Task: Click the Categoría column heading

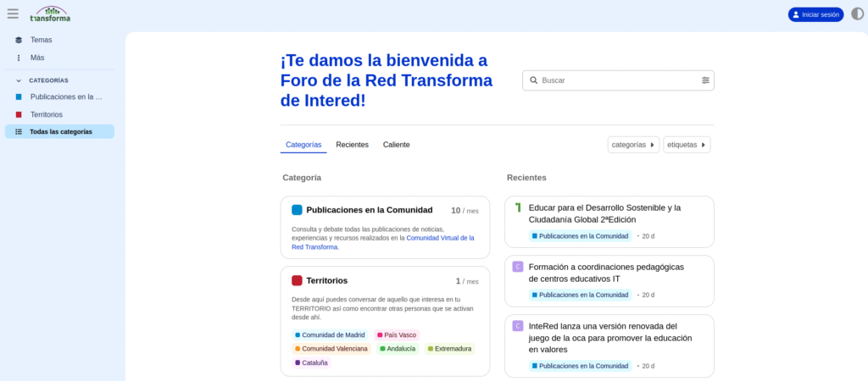Action: (x=302, y=178)
